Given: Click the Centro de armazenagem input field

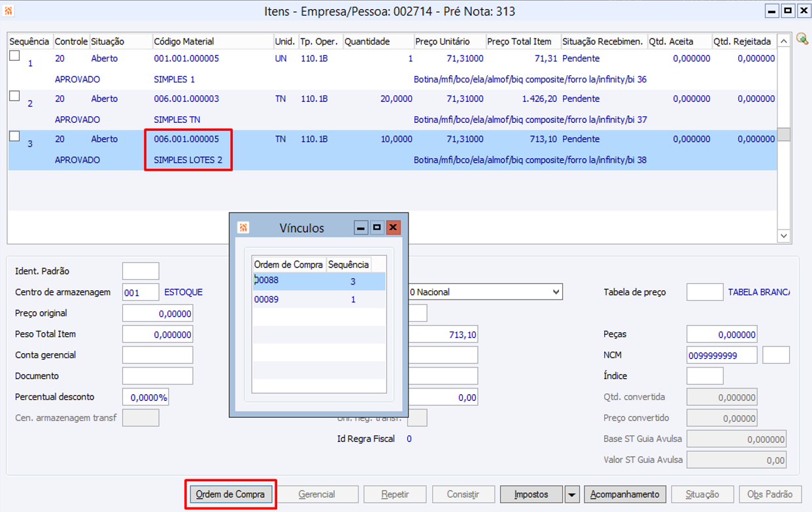Looking at the screenshot, I should point(141,292).
